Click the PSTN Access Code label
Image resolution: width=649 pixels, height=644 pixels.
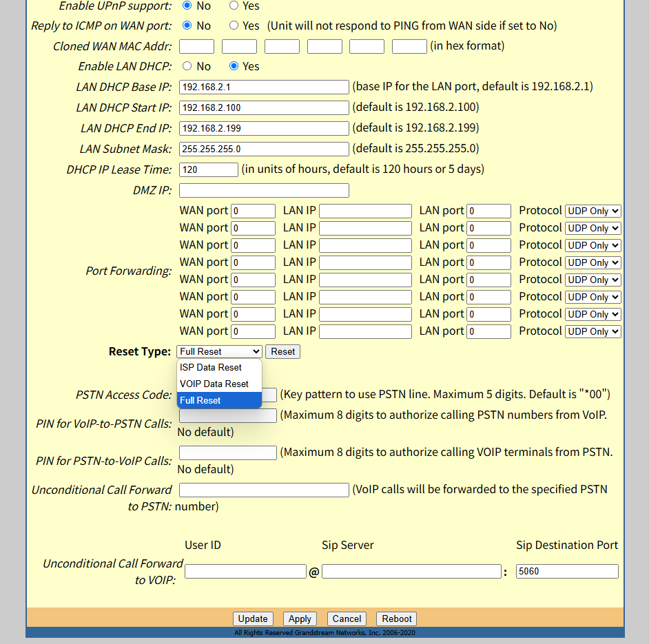(124, 395)
